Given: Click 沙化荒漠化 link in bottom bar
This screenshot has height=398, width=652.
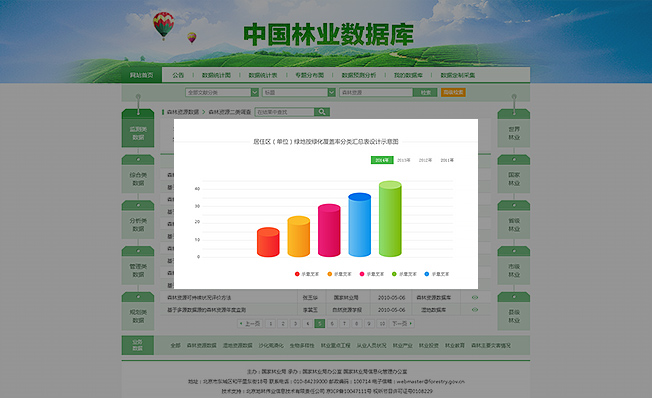Looking at the screenshot, I should [x=271, y=346].
